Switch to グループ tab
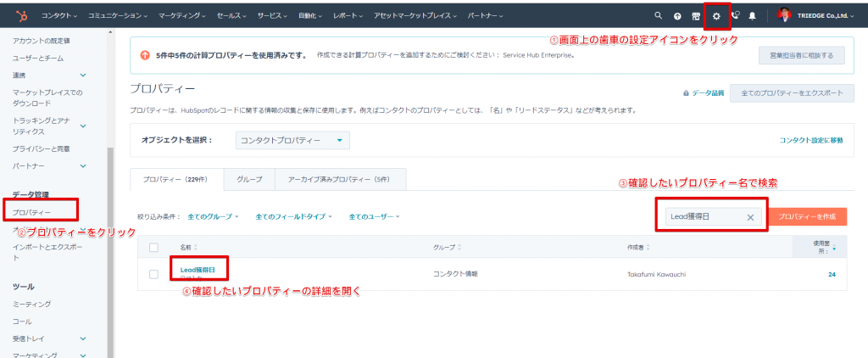The width and height of the screenshot is (868, 358). [249, 180]
